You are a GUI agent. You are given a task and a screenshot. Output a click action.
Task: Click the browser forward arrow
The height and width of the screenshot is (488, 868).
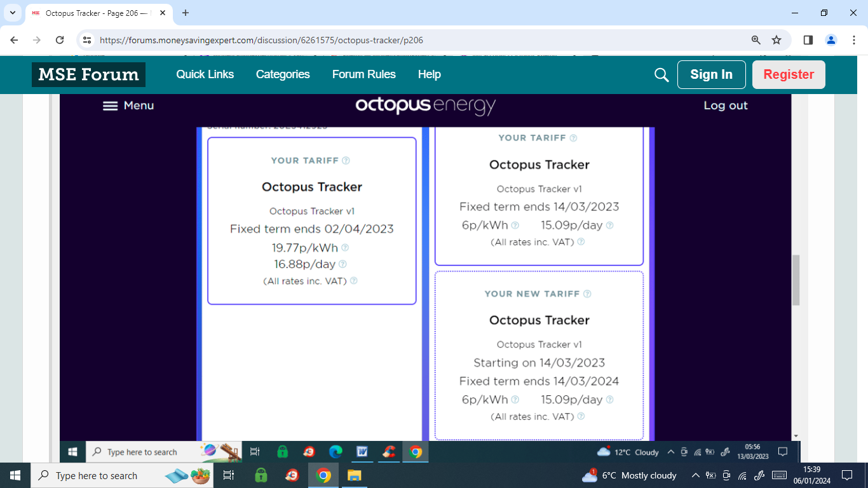click(x=37, y=40)
